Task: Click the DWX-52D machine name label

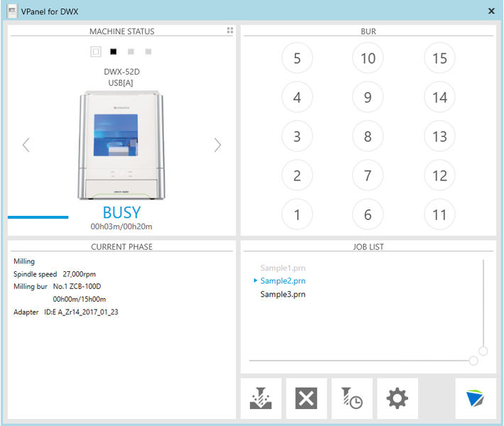Action: [x=121, y=72]
